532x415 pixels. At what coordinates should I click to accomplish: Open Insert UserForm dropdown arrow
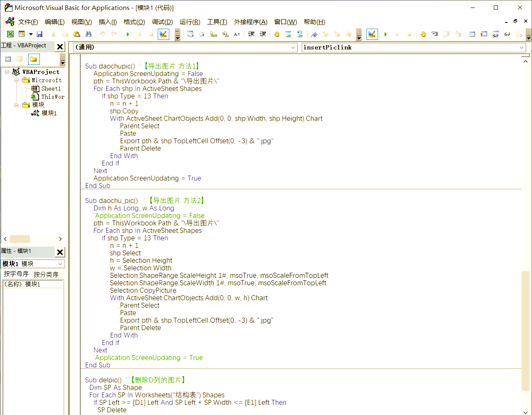(31, 34)
